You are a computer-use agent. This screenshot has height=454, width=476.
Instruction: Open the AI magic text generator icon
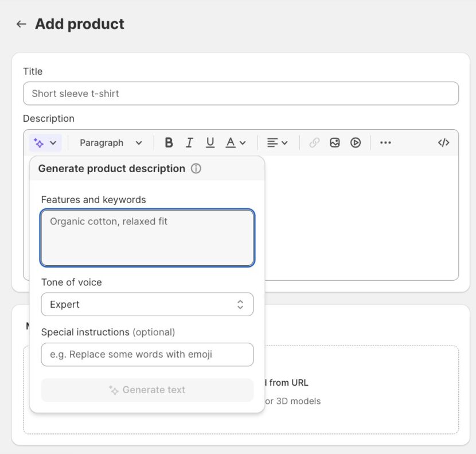pyautogui.click(x=39, y=142)
